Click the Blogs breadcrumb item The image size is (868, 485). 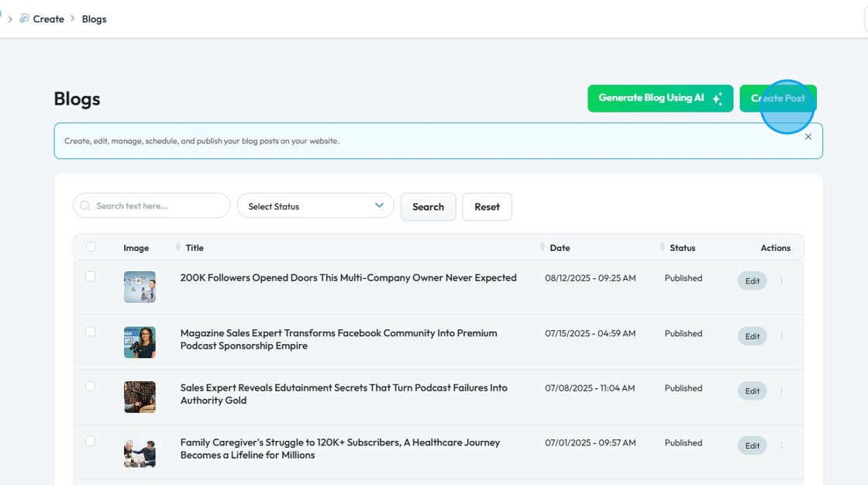click(x=94, y=19)
